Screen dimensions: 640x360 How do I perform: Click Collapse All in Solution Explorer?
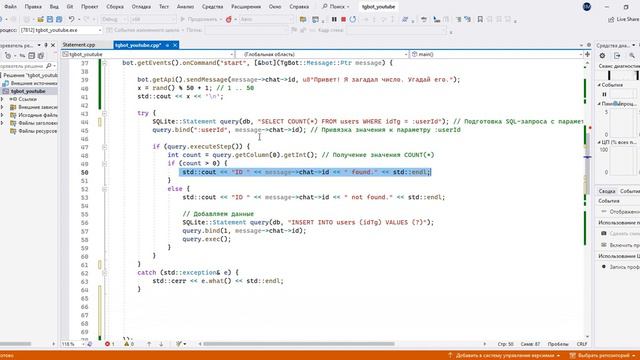click(x=32, y=56)
